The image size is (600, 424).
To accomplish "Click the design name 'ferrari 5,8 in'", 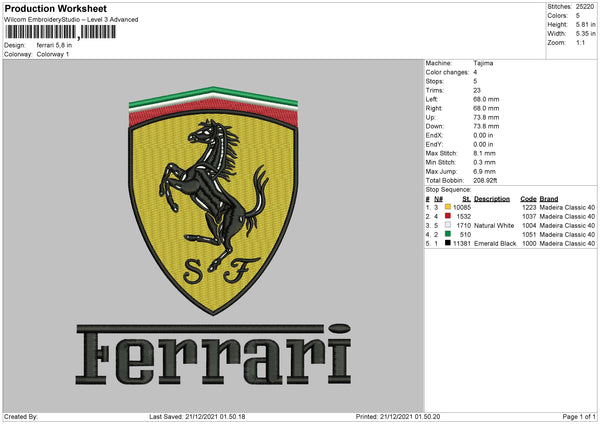I will (54, 45).
